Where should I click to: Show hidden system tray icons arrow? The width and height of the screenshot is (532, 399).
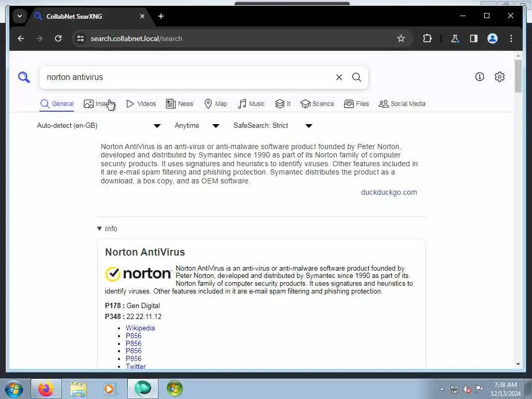(442, 389)
